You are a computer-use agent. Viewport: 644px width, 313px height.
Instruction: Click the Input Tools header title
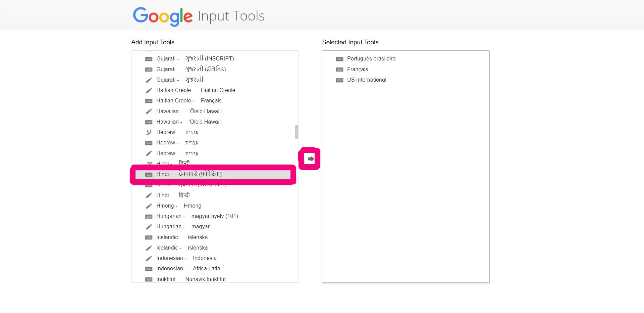point(231,16)
